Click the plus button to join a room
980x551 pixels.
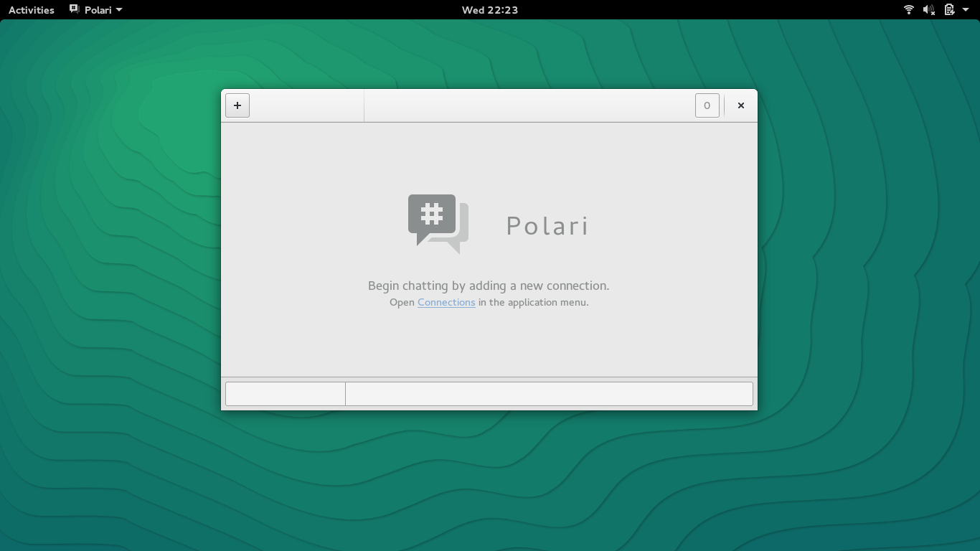click(237, 105)
